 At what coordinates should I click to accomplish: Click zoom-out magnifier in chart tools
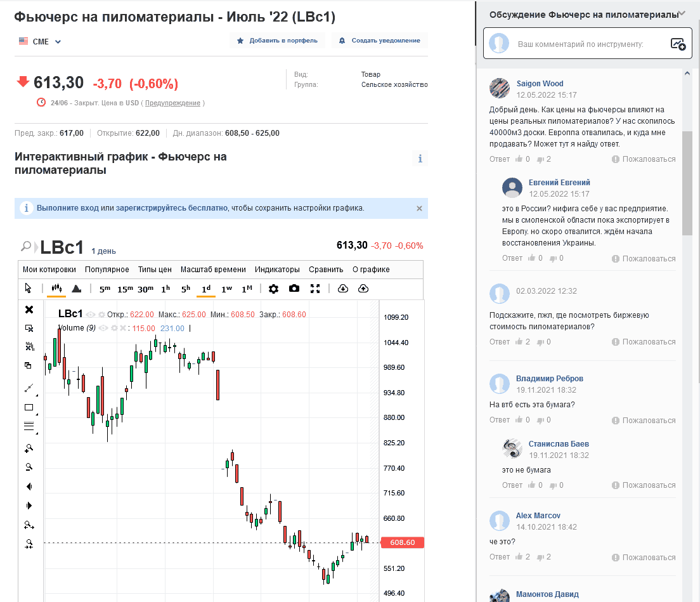[29, 468]
